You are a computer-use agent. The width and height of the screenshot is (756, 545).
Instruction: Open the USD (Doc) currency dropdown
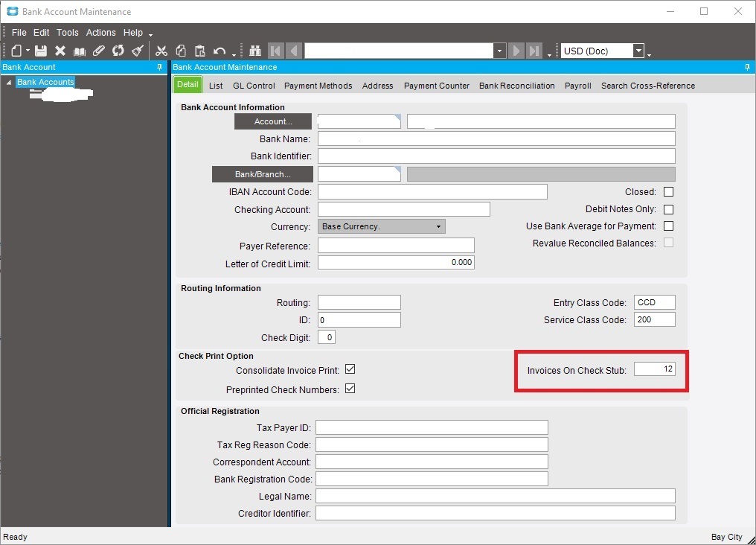638,51
